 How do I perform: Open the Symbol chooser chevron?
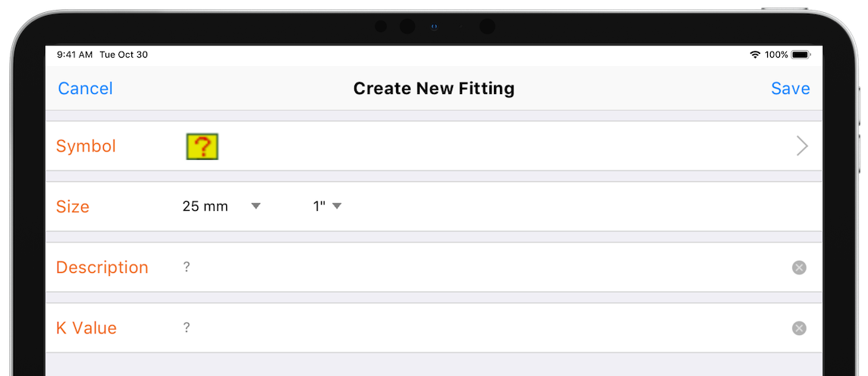(x=802, y=146)
